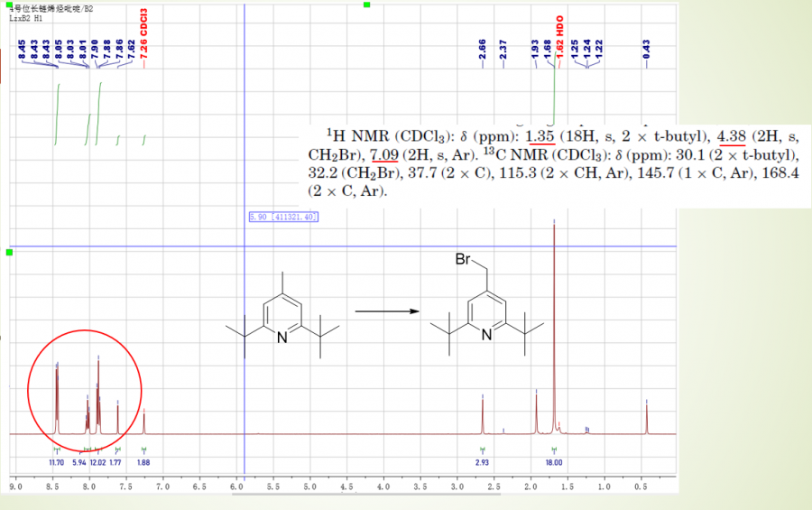Select the 2.37 peak label at top
Image resolution: width=812 pixels, height=510 pixels.
(503, 49)
